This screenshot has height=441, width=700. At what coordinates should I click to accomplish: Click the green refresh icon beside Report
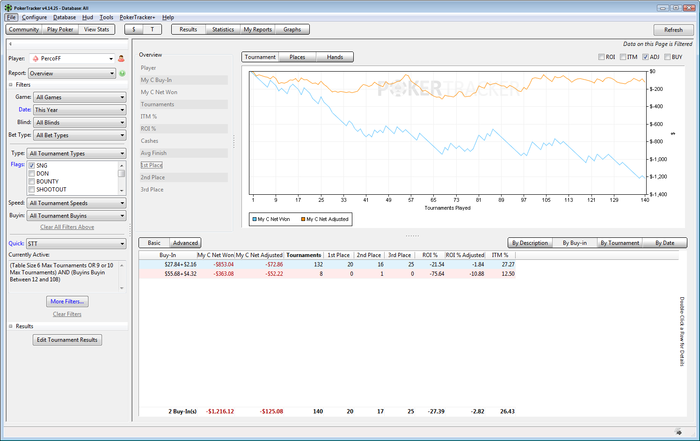122,73
